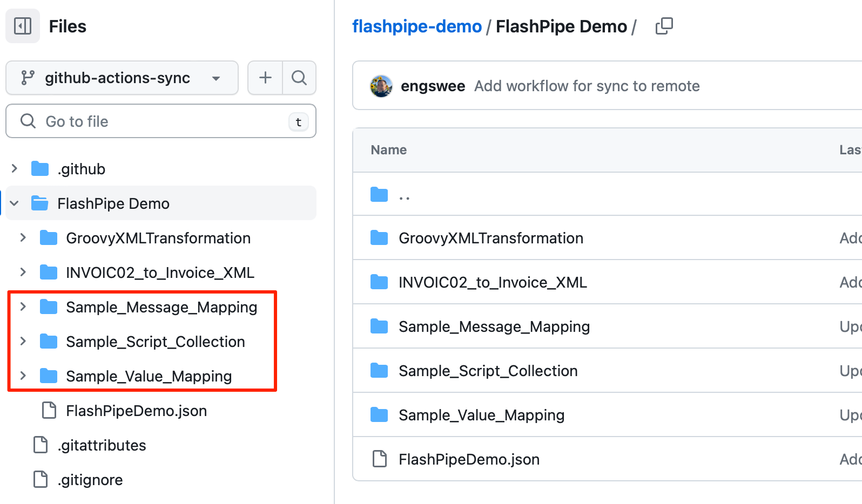
Task: Open Sample_Script_Collection folder in file table
Action: tap(488, 371)
